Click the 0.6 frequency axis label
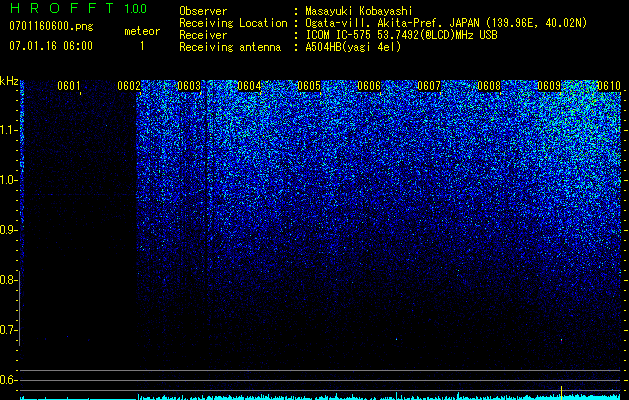The image size is (629, 400). click(x=8, y=380)
